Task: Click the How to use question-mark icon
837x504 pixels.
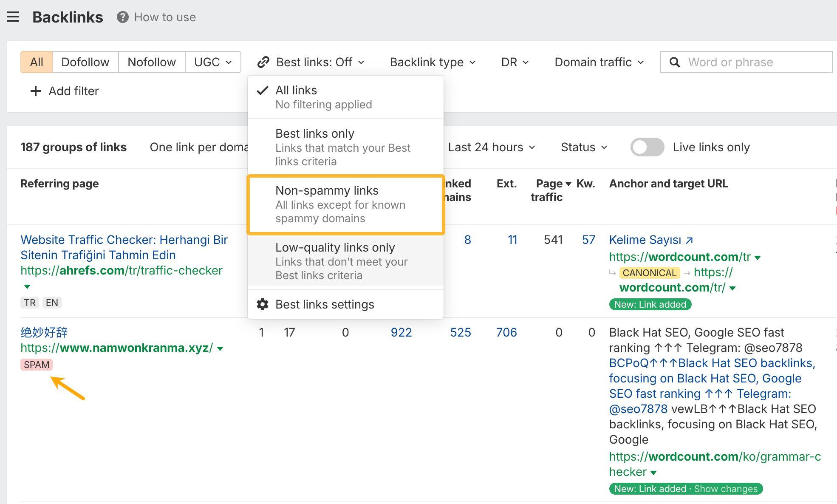Action: tap(123, 17)
